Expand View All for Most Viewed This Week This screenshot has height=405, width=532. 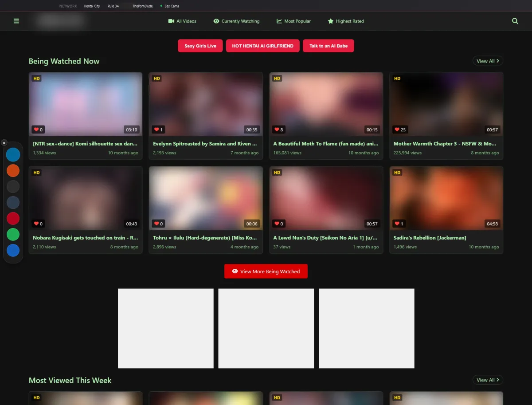coord(488,380)
